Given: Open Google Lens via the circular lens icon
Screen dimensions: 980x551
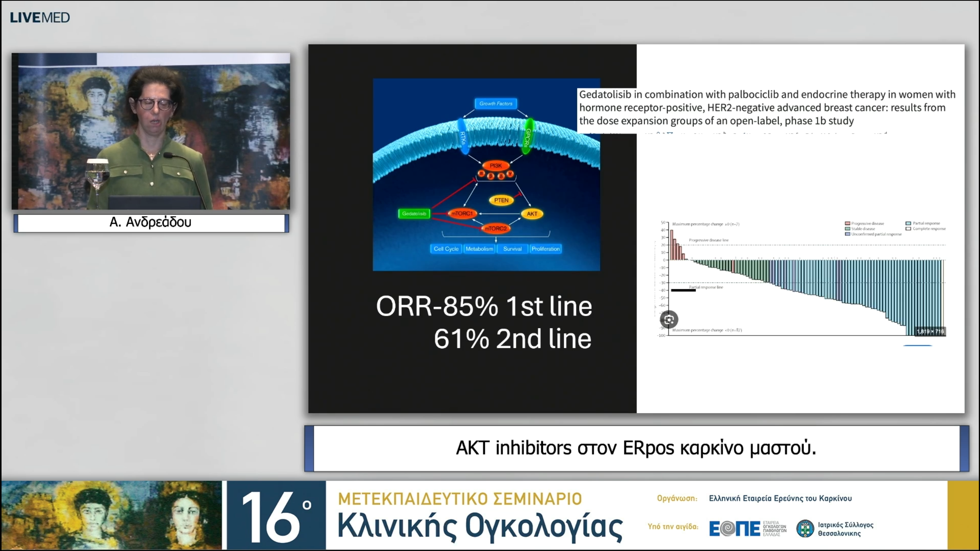Looking at the screenshot, I should pyautogui.click(x=670, y=320).
